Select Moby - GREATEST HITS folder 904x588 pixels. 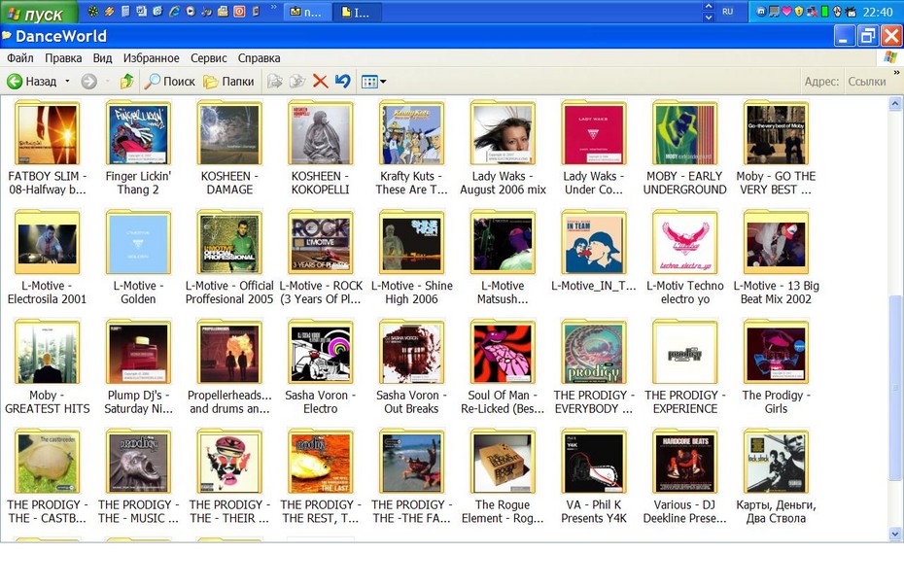[47, 367]
